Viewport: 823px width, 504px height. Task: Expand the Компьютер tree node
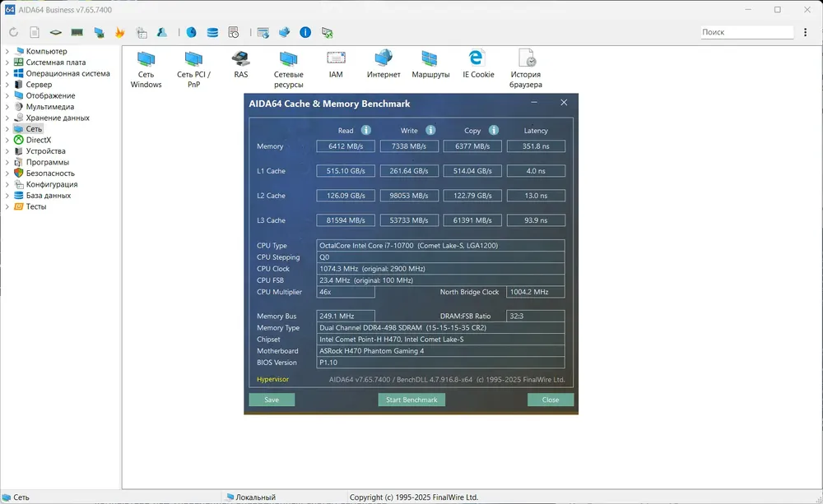[7, 52]
